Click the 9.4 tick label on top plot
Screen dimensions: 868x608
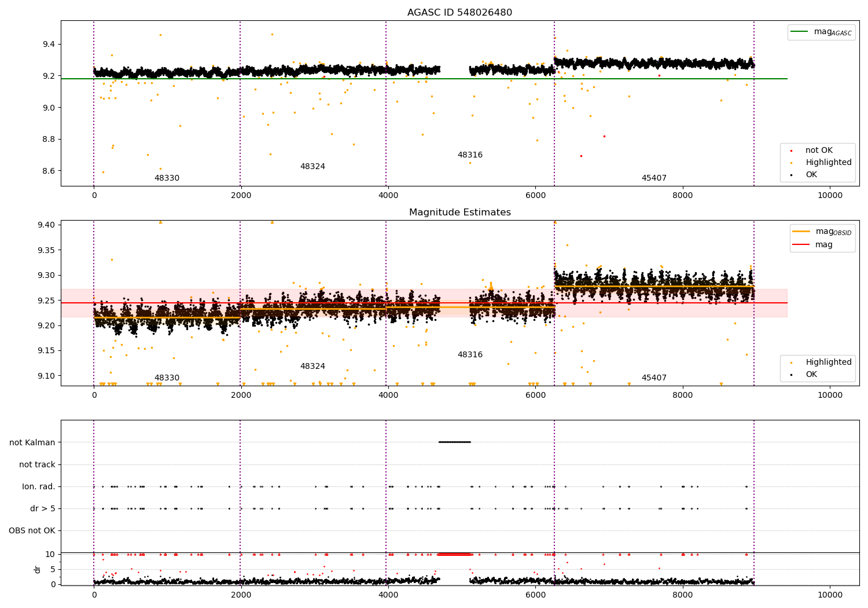pos(49,45)
